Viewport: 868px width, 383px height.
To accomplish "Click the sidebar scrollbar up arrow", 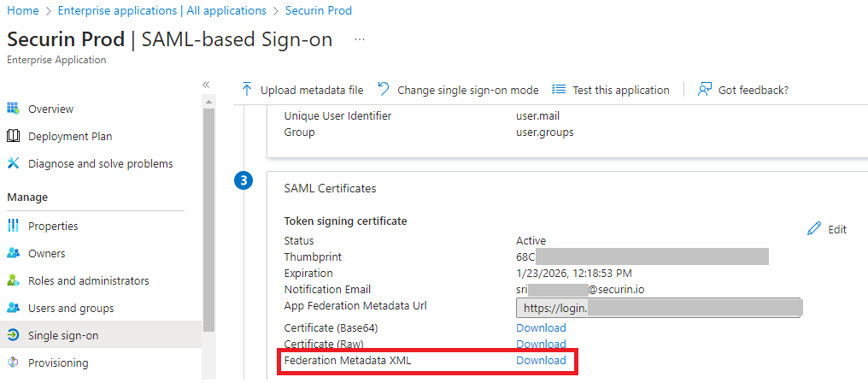I will pyautogui.click(x=208, y=103).
